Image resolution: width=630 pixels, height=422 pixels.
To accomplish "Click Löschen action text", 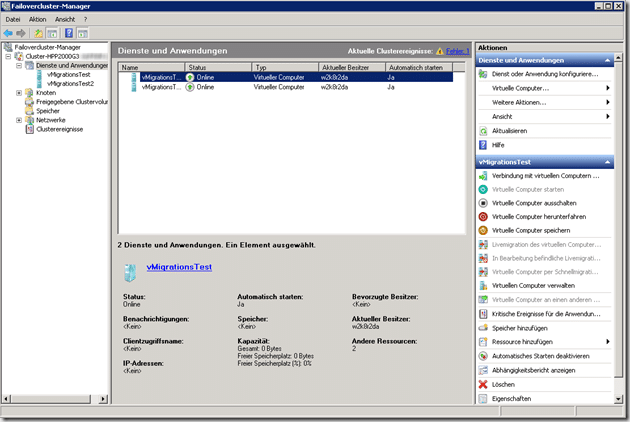I will (503, 385).
